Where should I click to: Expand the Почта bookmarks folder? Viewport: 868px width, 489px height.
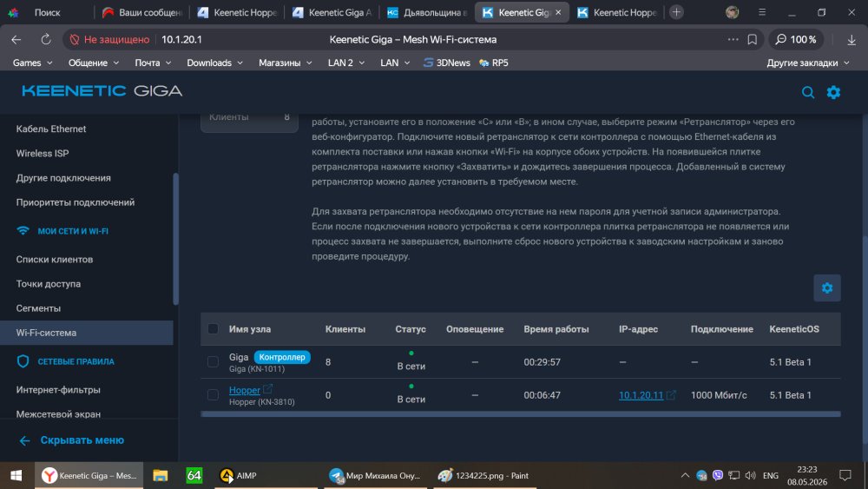[153, 63]
